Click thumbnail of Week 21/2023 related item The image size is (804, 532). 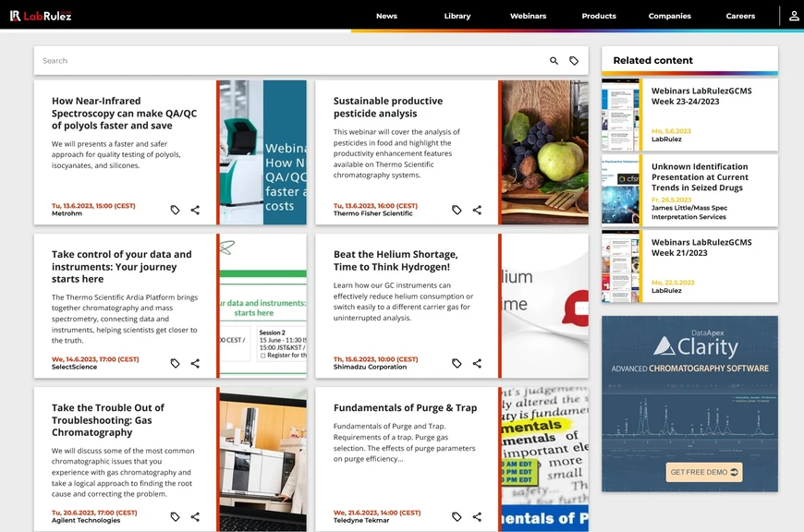click(620, 266)
